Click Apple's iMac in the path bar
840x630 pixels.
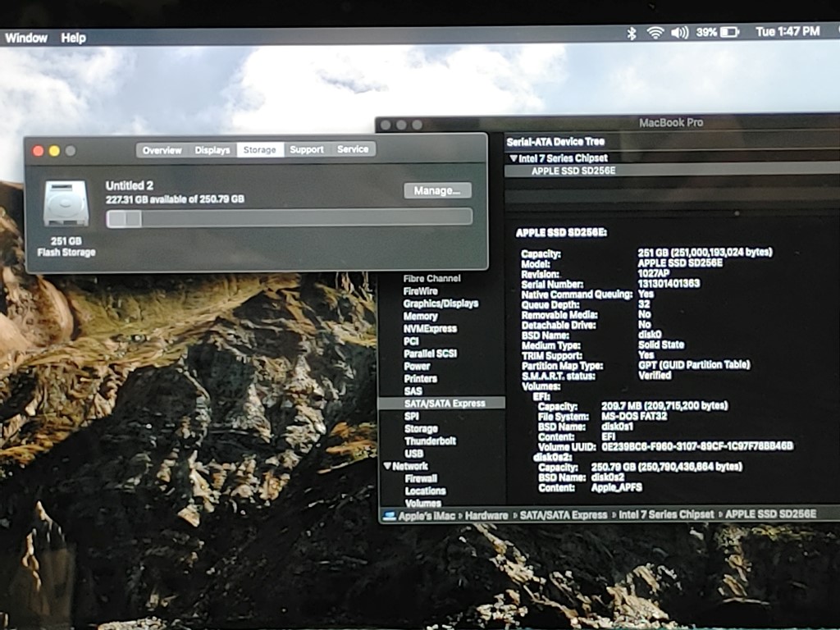(x=427, y=515)
